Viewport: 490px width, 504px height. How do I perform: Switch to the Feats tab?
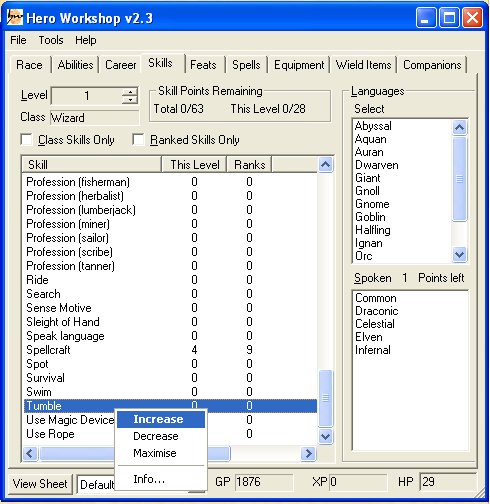click(203, 65)
